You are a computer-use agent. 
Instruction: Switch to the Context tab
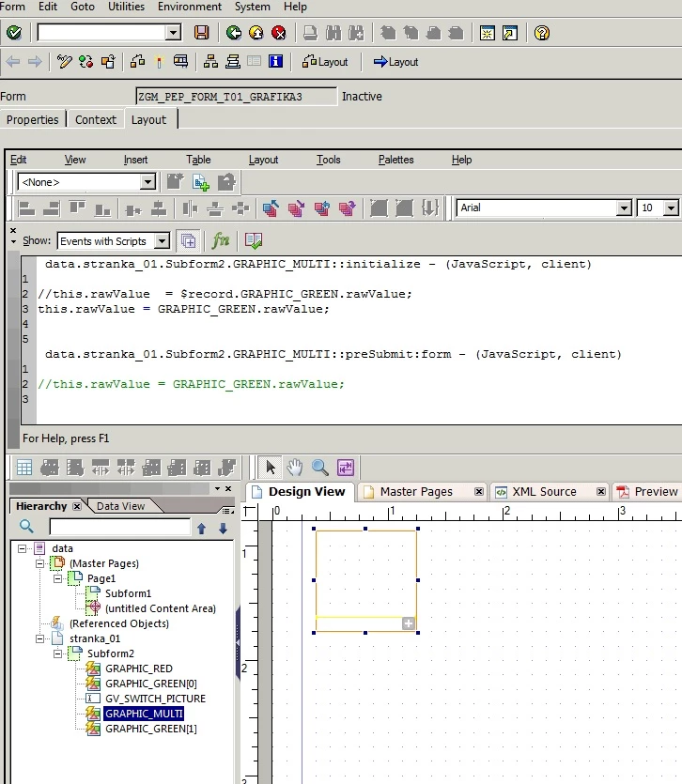coord(96,119)
